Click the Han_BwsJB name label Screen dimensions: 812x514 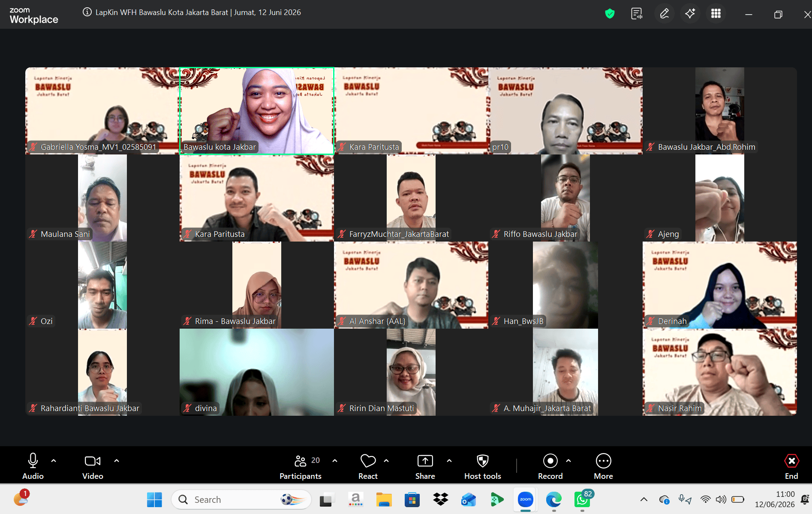coord(523,321)
